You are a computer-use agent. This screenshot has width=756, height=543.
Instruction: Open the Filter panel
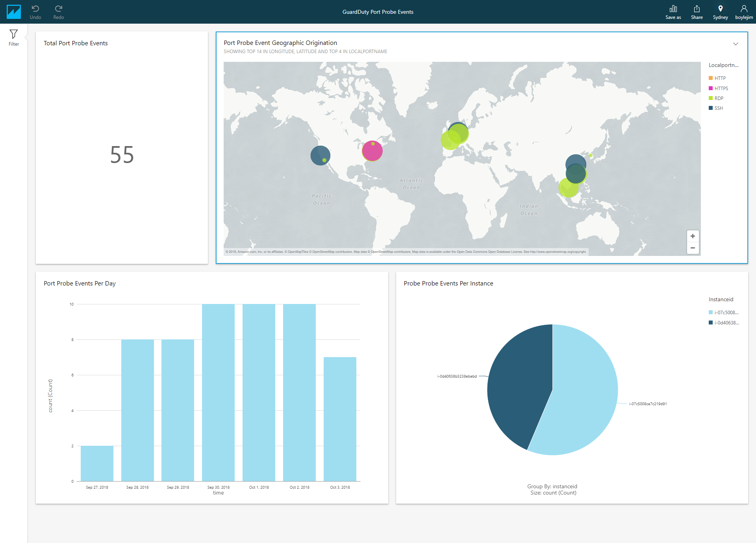[14, 37]
